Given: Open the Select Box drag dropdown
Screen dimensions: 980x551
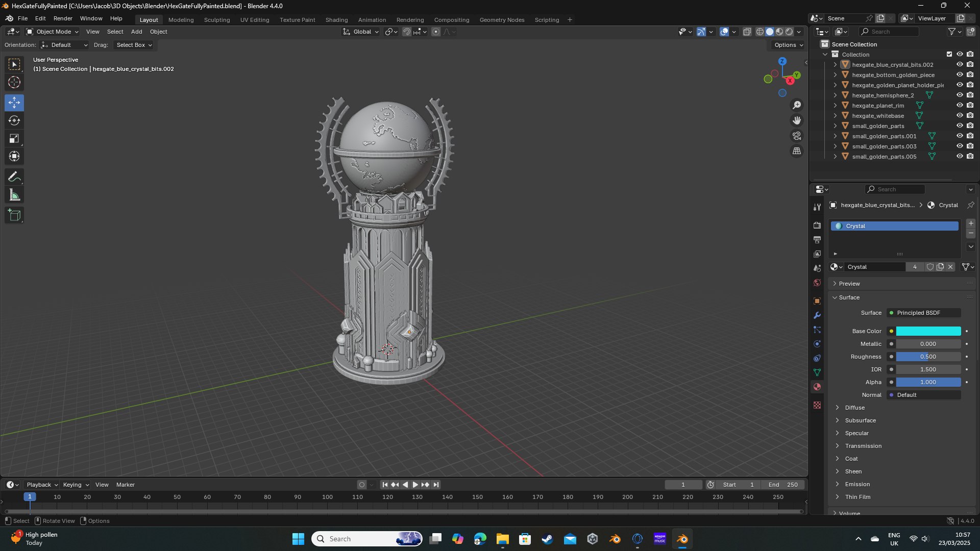Looking at the screenshot, I should (134, 45).
